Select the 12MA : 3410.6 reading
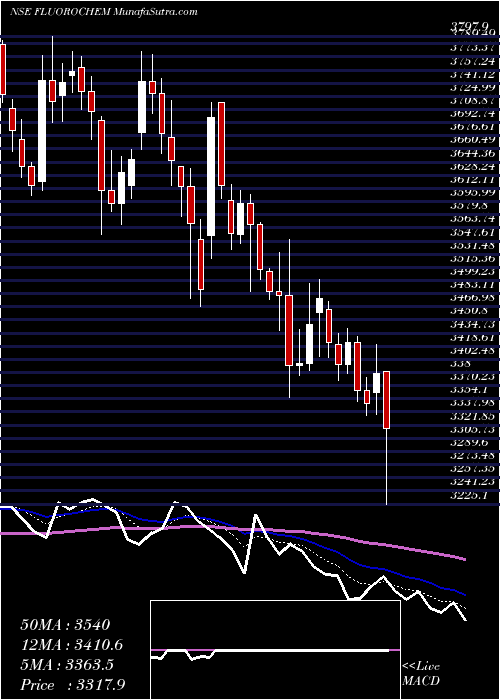 coord(71,645)
